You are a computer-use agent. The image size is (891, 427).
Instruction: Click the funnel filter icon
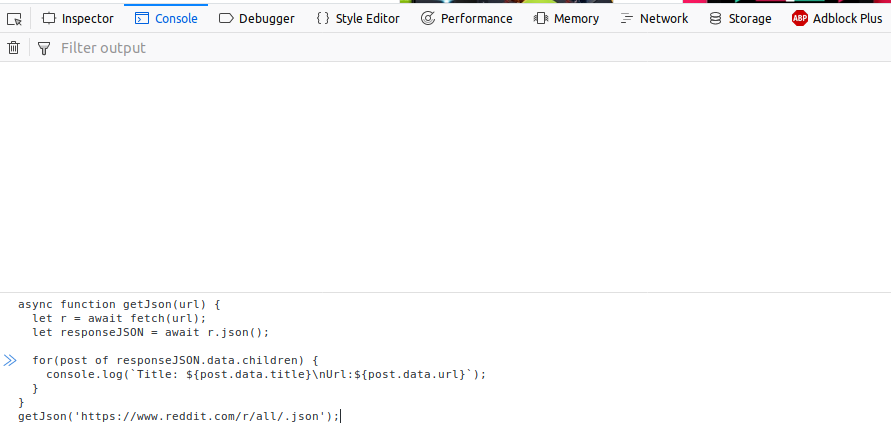pos(44,48)
